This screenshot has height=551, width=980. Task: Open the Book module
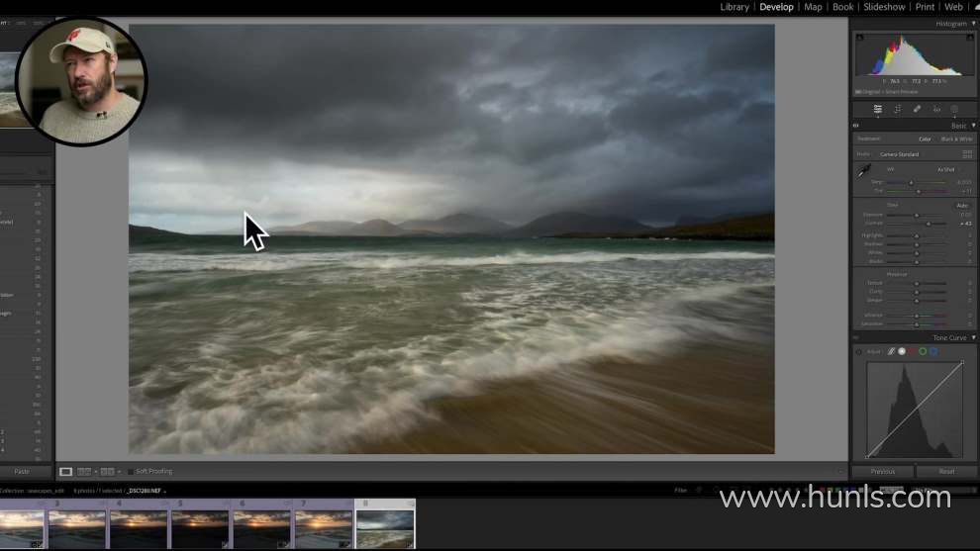[x=842, y=7]
